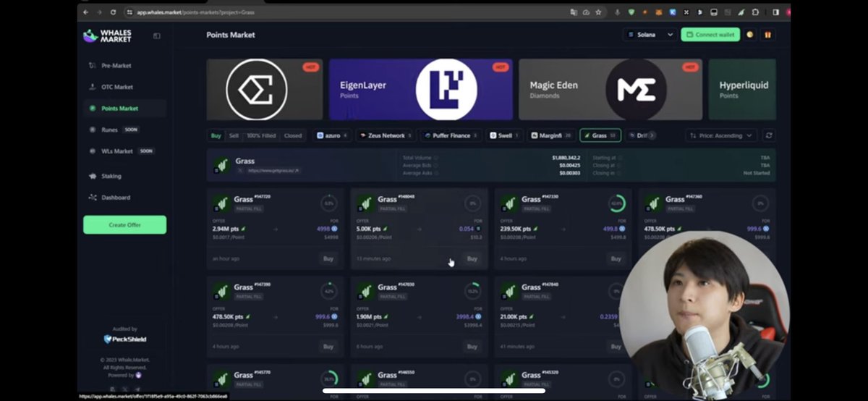868x401 pixels.
Task: Open the Price: Ascending sort dropdown
Action: 721,135
